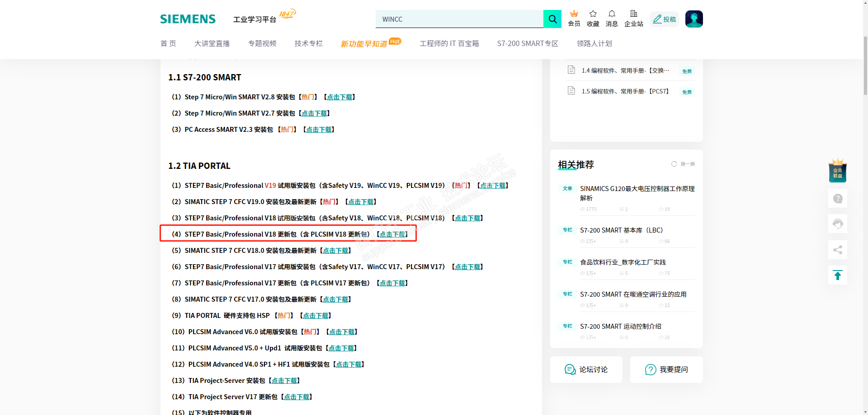Click the 相关推荐 section title
This screenshot has width=868, height=415.
576,165
